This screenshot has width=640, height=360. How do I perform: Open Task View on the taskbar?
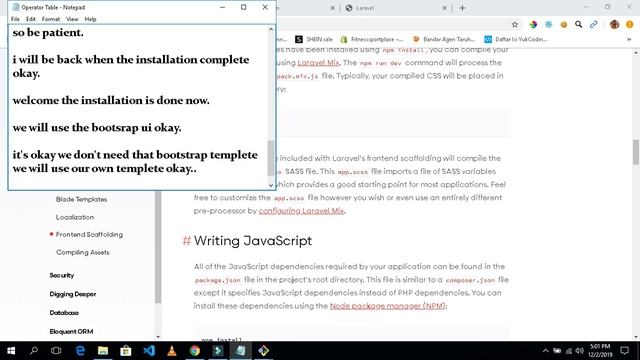pos(56,351)
